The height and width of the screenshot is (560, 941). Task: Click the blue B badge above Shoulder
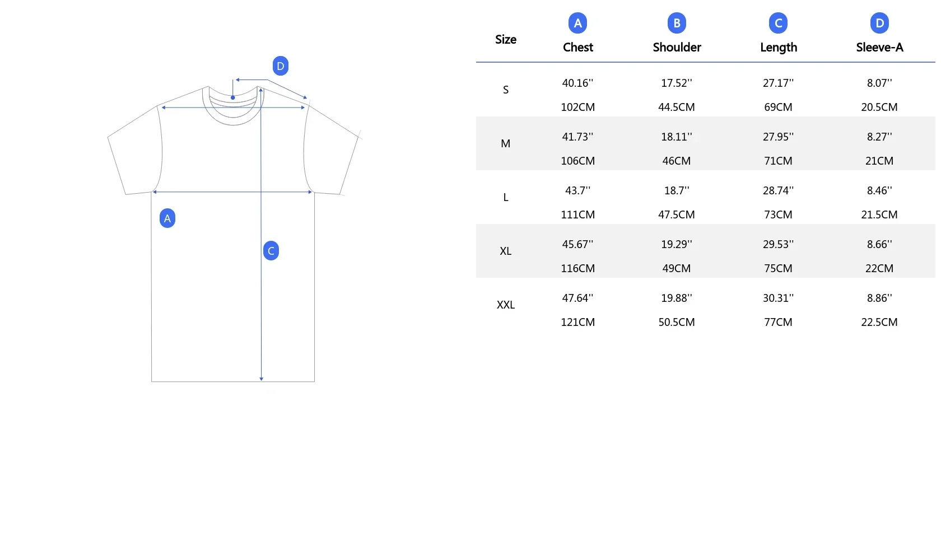tap(677, 24)
